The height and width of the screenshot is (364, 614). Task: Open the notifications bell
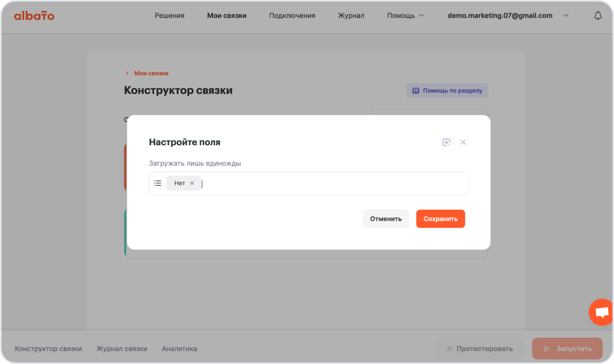click(597, 16)
